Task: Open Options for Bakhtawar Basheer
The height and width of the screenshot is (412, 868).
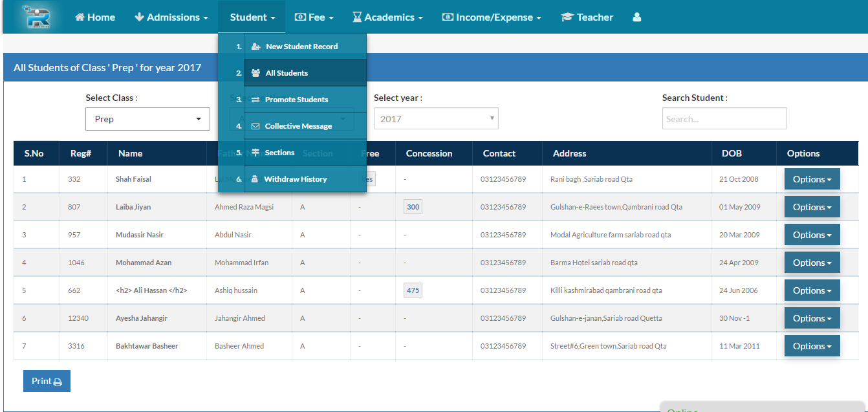Action: click(812, 346)
